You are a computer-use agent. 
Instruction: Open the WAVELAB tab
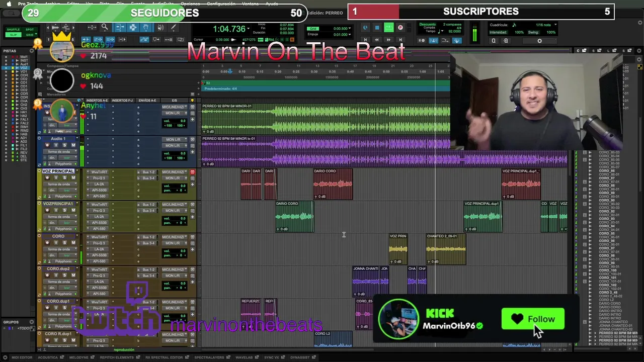[244, 357]
